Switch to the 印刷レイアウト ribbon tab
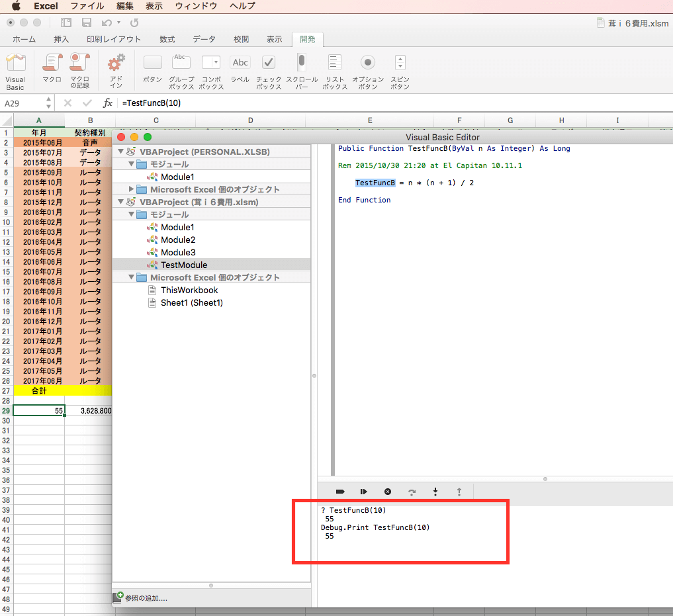 114,39
